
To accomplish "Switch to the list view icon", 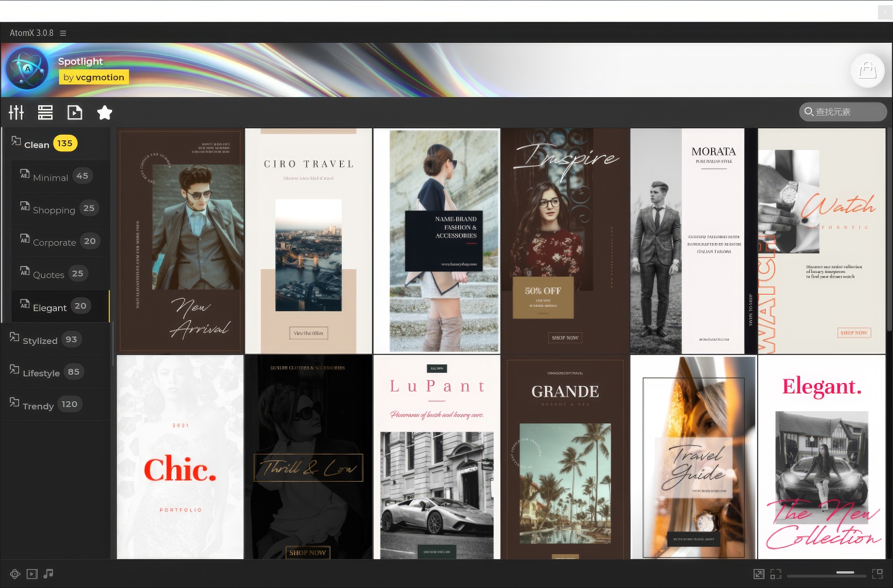I will tap(45, 112).
